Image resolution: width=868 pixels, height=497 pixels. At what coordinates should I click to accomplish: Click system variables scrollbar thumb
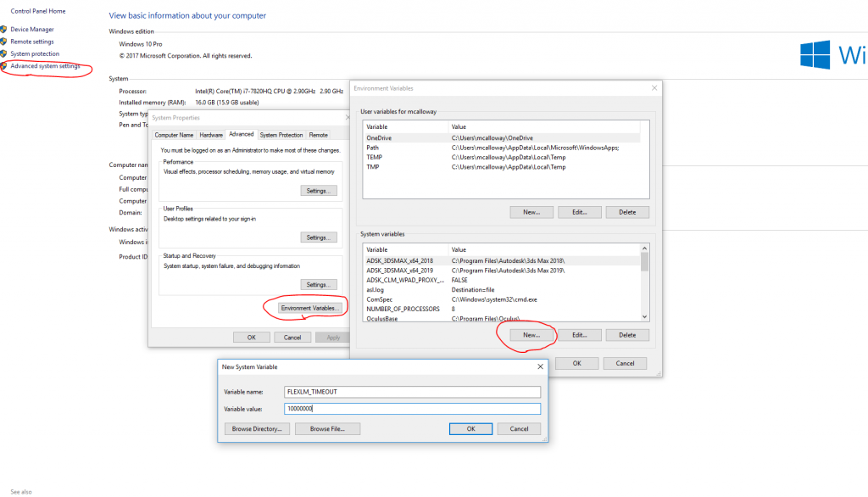(x=644, y=261)
